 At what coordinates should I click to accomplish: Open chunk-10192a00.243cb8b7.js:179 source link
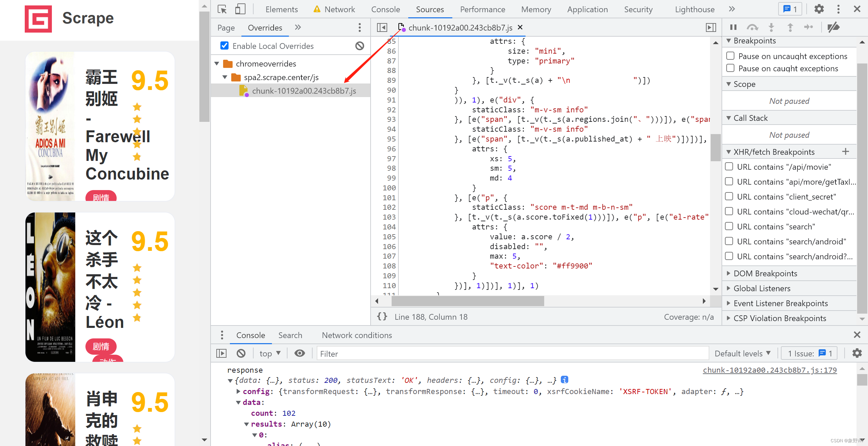point(770,370)
